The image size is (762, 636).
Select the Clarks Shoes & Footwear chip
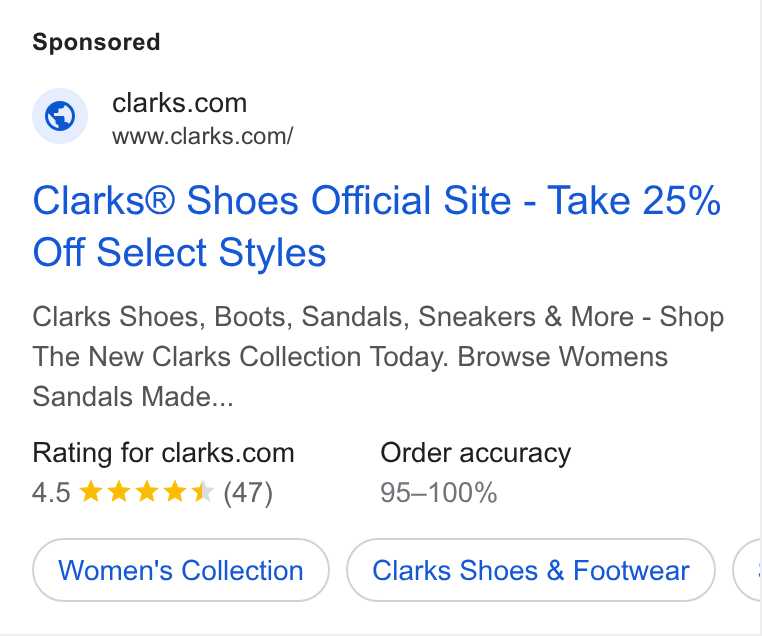(x=531, y=570)
